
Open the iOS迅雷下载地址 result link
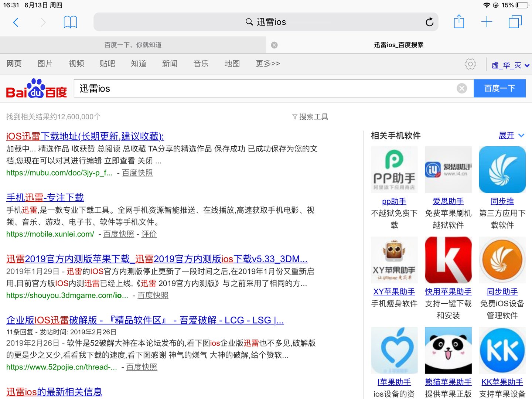click(85, 136)
